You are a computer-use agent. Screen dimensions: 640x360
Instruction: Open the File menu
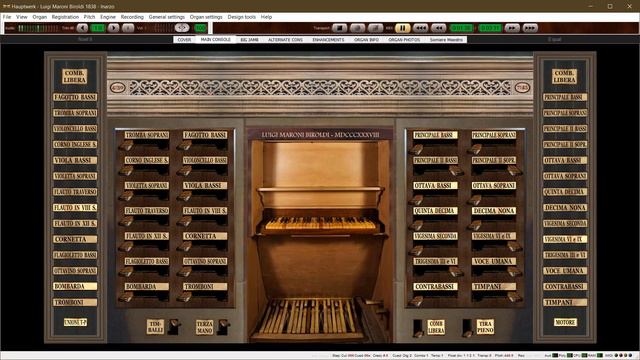coord(7,17)
